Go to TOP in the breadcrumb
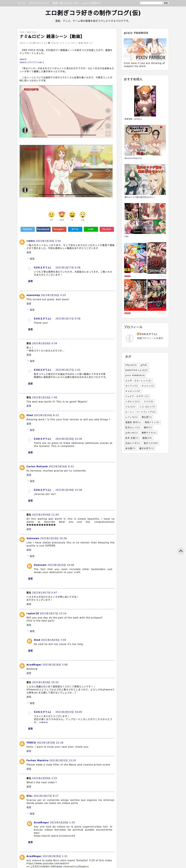This screenshot has width=186, height=868. pos(22,32)
